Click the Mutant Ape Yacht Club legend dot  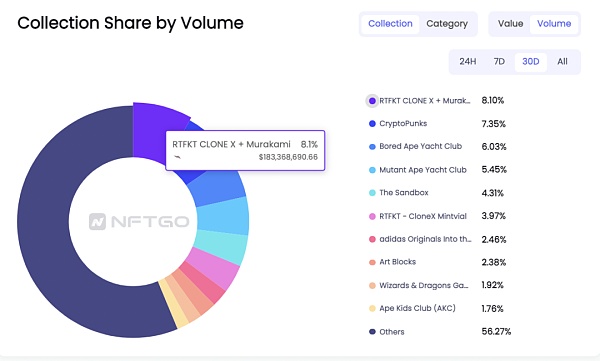click(372, 170)
